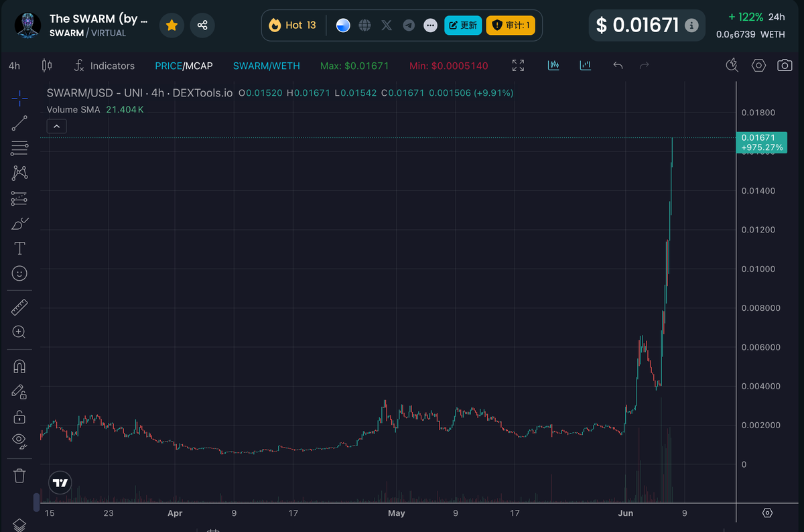Click the Min: $0.0005140 value
The image size is (804, 532).
448,66
